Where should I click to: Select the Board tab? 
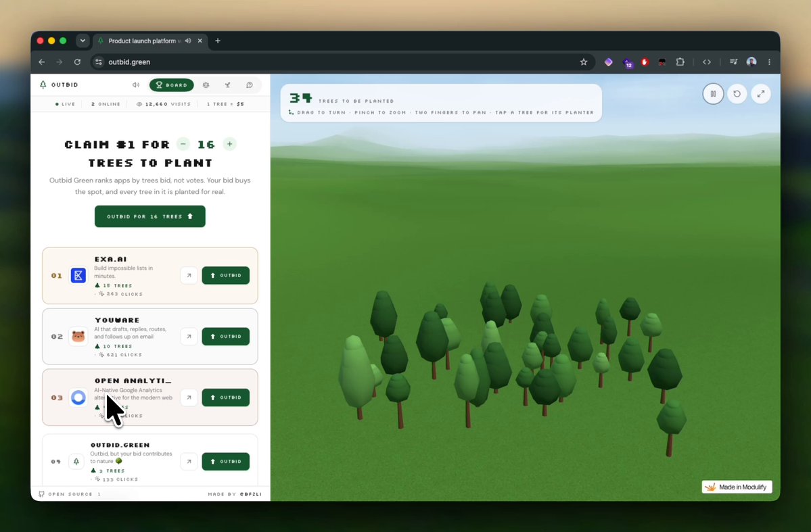tap(172, 84)
